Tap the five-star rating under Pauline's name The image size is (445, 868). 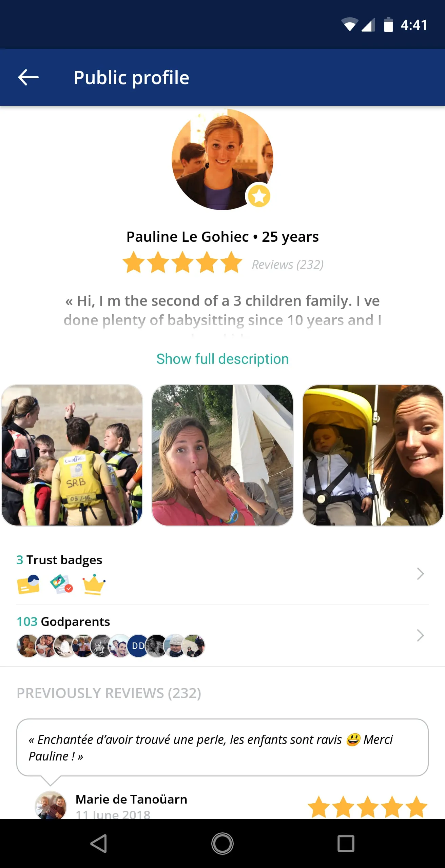click(182, 262)
